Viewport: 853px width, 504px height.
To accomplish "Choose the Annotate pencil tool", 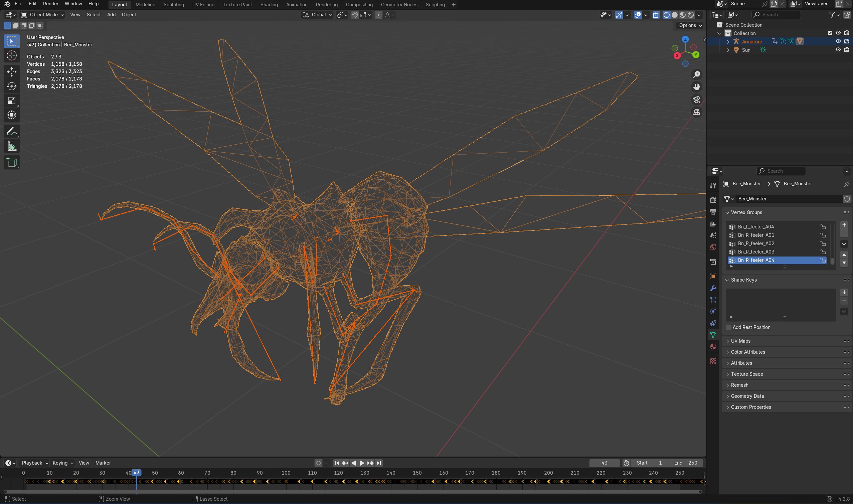I will click(x=12, y=132).
